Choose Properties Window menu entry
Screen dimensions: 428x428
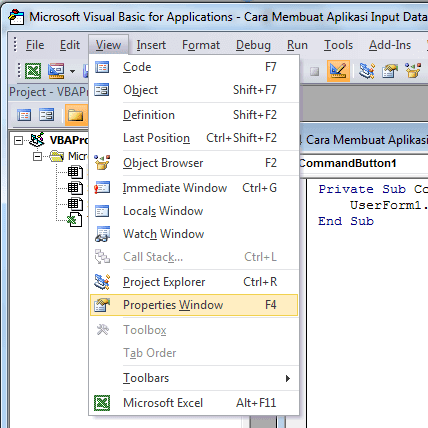click(194, 305)
